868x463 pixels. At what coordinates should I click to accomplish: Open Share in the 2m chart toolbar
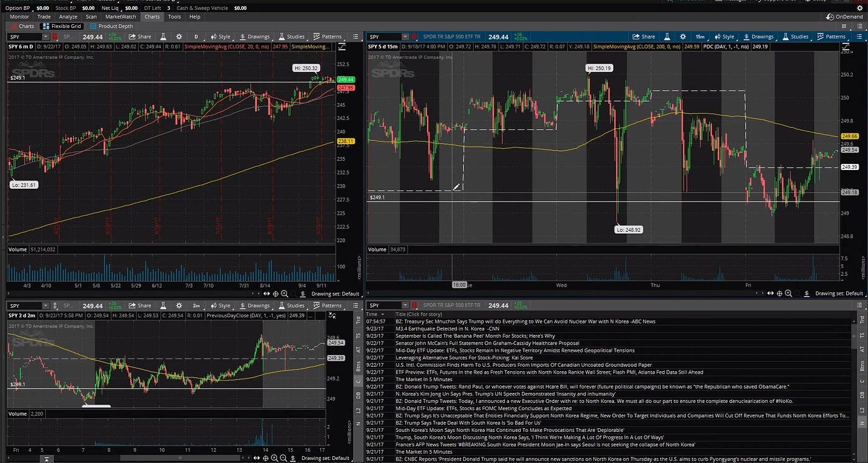[140, 305]
